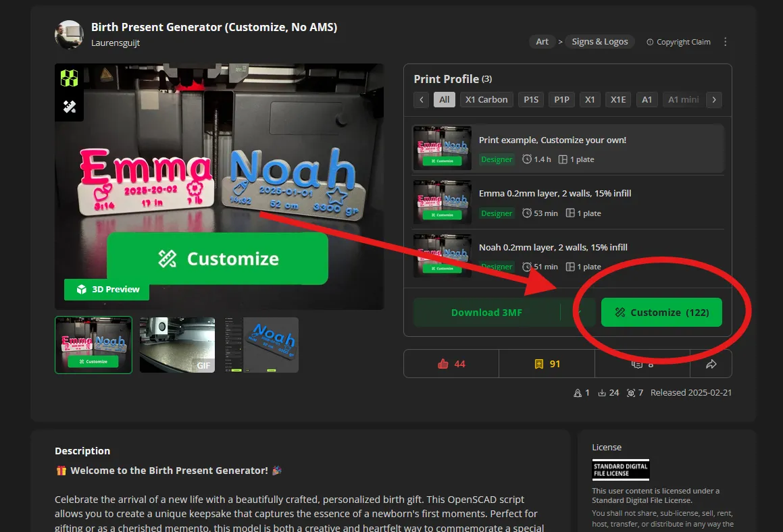Click the parametric ruler icon on the image

70,107
